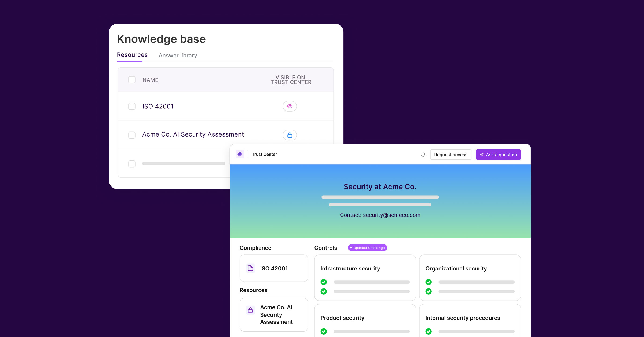This screenshot has height=337, width=644.
Task: Toggle eye visibility icon for ISO 42001
Action: point(290,106)
